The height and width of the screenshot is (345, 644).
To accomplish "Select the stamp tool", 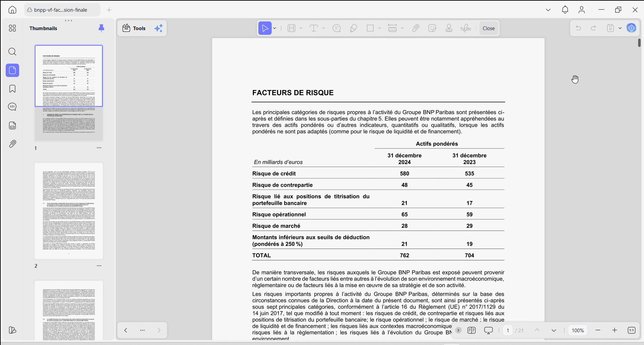I will point(449,28).
